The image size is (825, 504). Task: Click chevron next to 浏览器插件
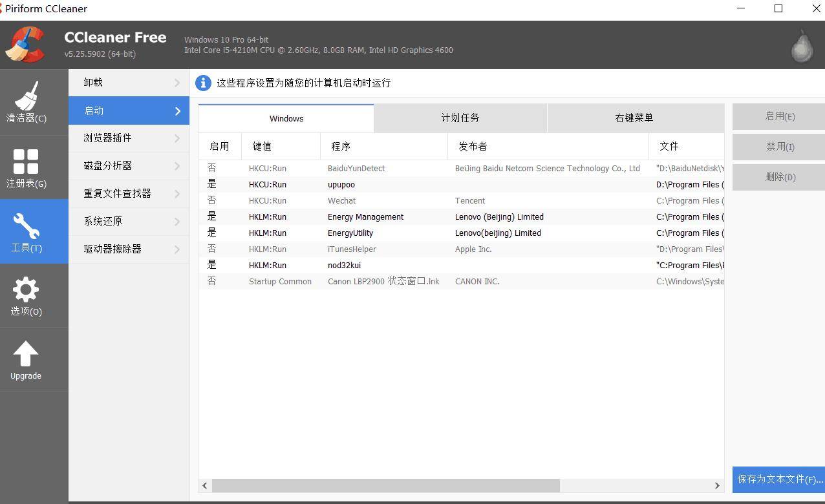[x=177, y=138]
